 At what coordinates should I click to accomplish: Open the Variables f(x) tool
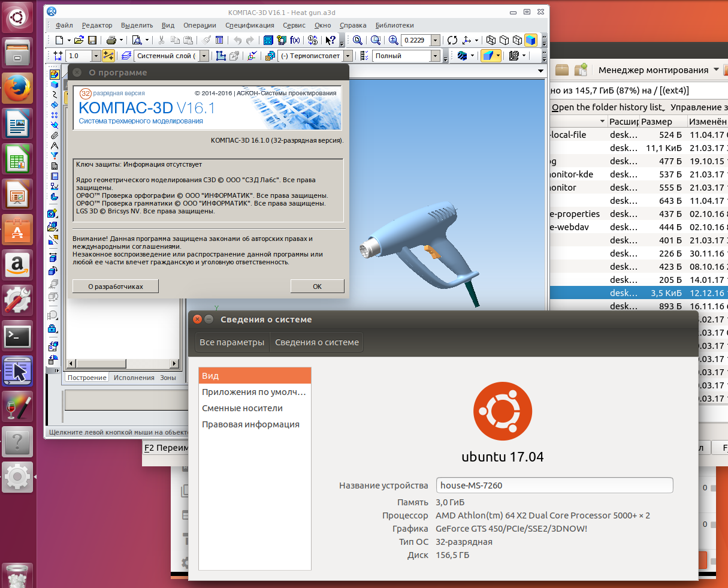pos(295,40)
